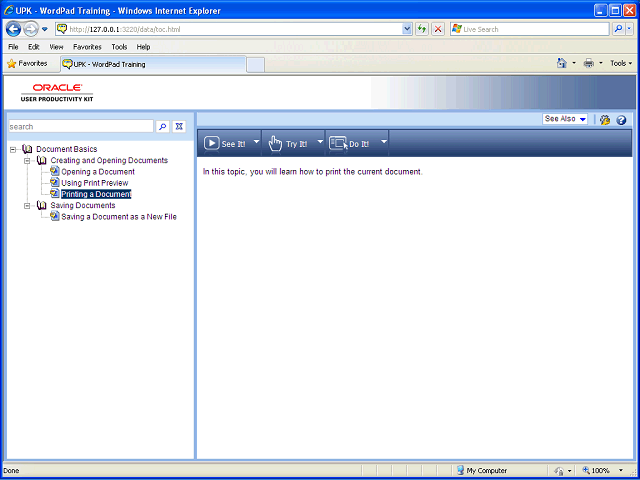
Task: Click the Live Search input box
Action: point(530,29)
